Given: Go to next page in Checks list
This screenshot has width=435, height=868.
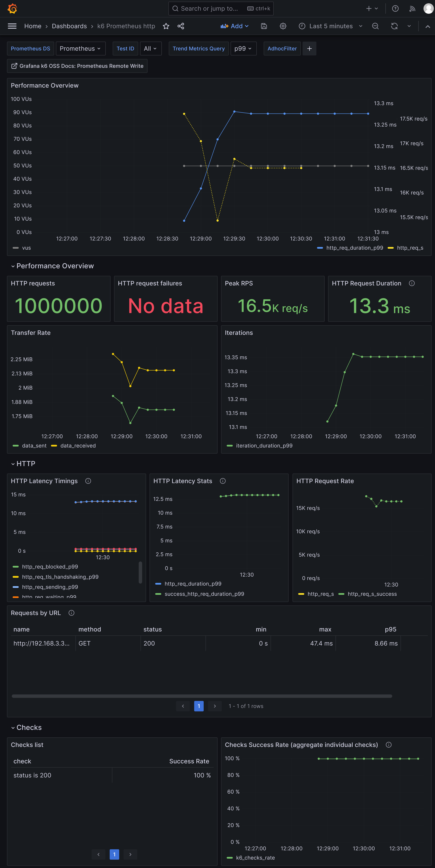Looking at the screenshot, I should click(130, 854).
